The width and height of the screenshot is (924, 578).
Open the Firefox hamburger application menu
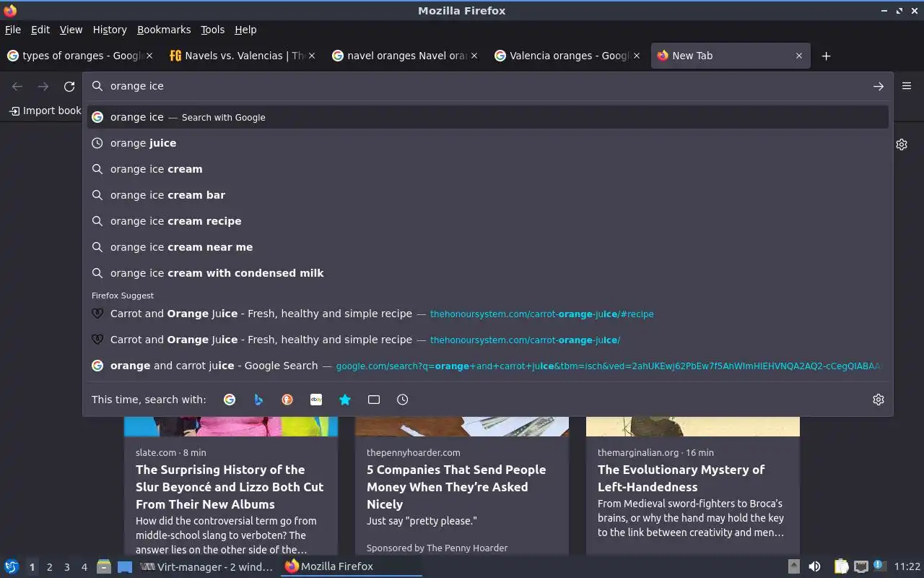click(907, 85)
